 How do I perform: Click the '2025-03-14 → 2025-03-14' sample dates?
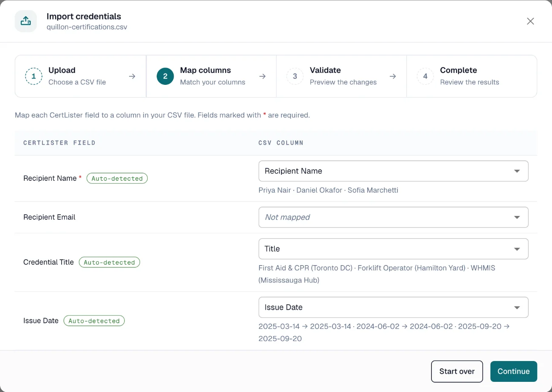305,327
